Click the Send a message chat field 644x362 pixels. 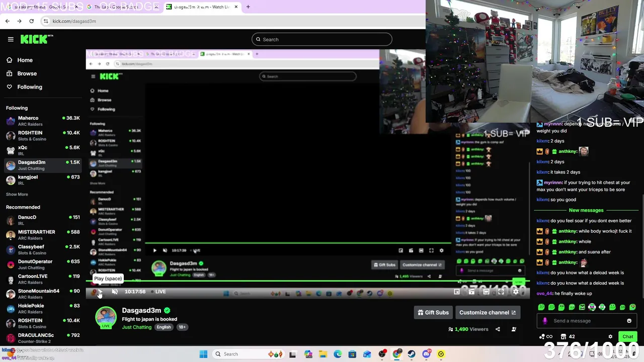pyautogui.click(x=587, y=321)
